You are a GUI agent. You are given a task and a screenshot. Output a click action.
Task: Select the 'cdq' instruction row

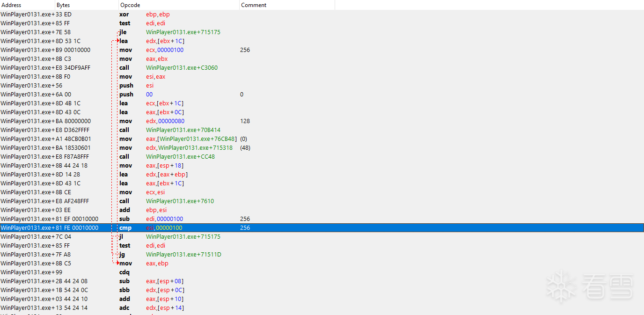coord(322,272)
